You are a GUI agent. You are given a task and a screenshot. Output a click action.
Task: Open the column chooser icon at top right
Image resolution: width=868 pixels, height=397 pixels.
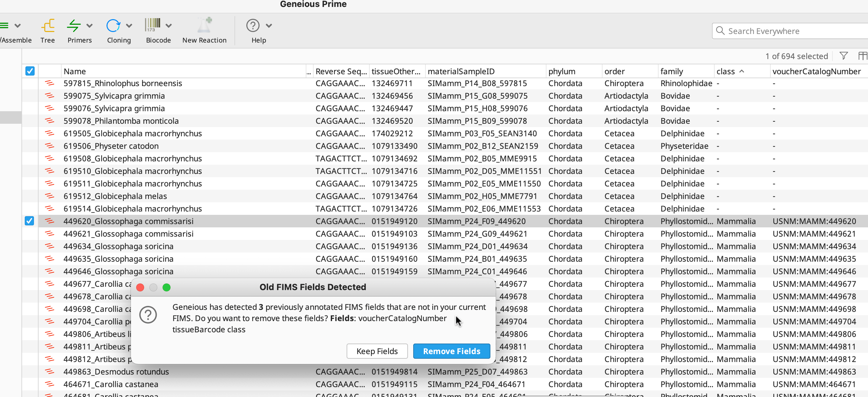[x=863, y=56]
